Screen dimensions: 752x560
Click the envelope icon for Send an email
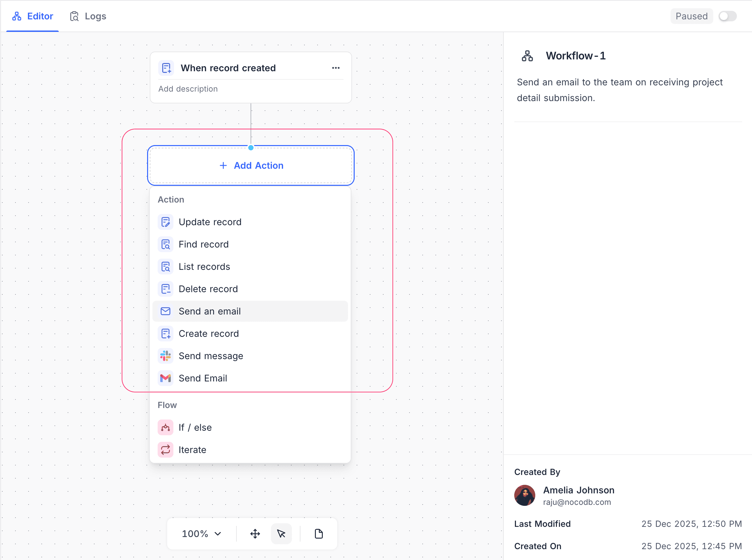tap(166, 311)
